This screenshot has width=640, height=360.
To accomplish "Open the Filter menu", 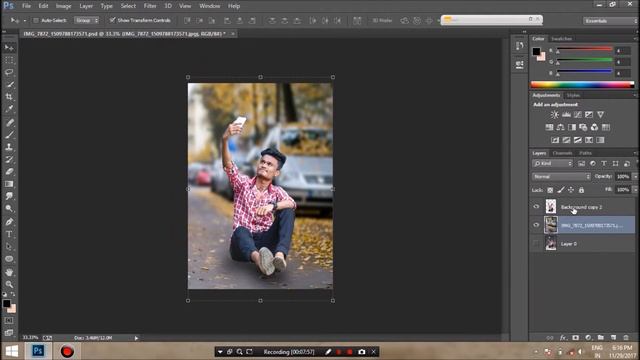I will click(150, 6).
